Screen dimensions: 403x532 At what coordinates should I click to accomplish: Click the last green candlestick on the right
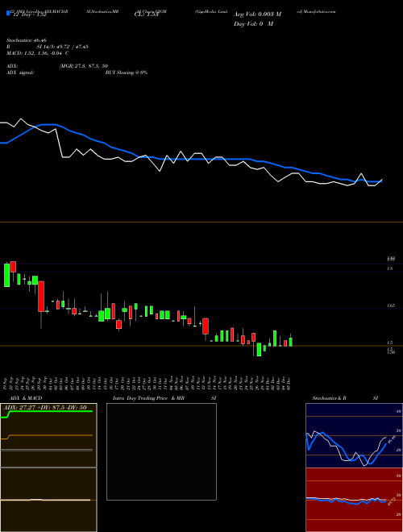291,342
